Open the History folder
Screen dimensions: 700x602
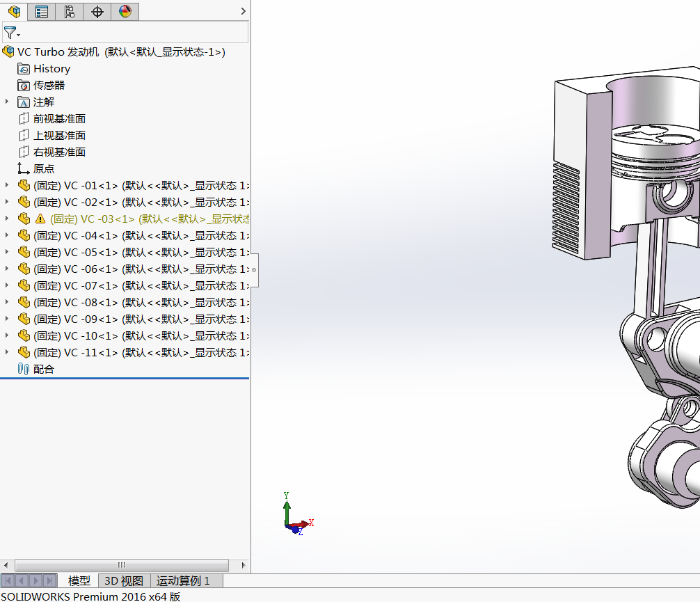pos(51,69)
